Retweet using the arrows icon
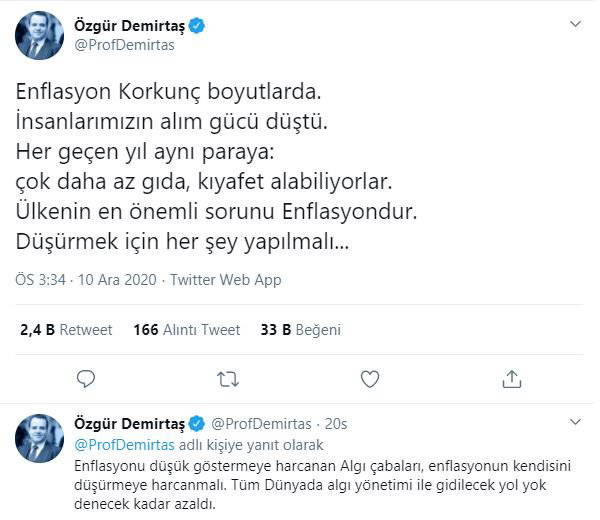The height and width of the screenshot is (520, 600). click(228, 378)
